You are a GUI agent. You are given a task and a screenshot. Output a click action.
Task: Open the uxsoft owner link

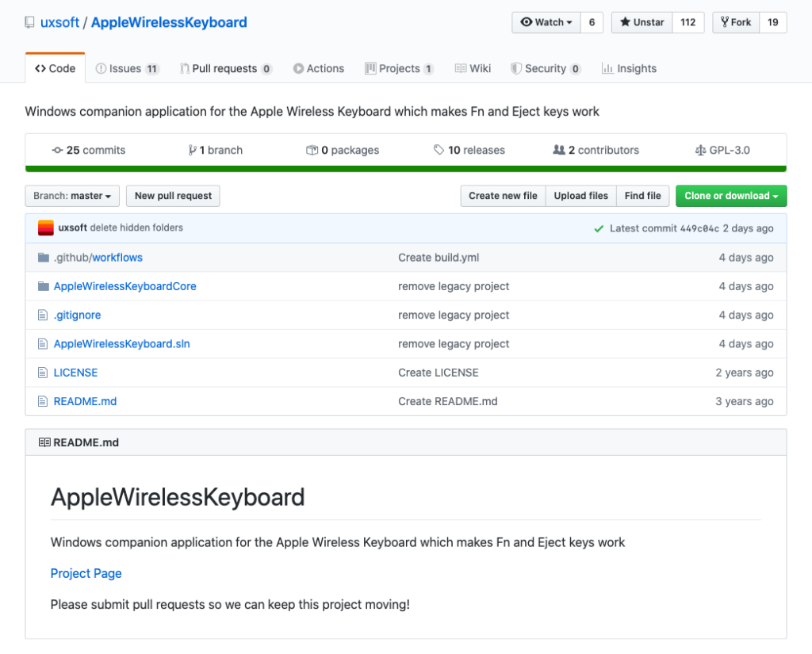(x=59, y=22)
